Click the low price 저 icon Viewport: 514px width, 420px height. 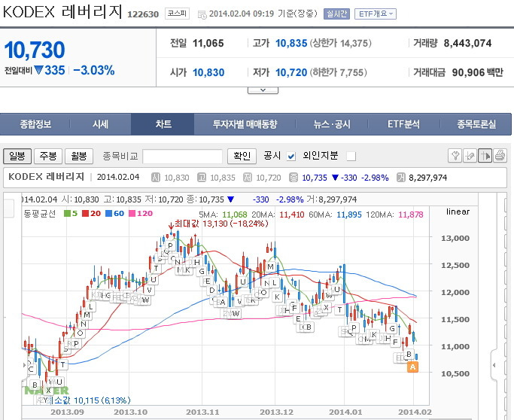[x=248, y=178]
